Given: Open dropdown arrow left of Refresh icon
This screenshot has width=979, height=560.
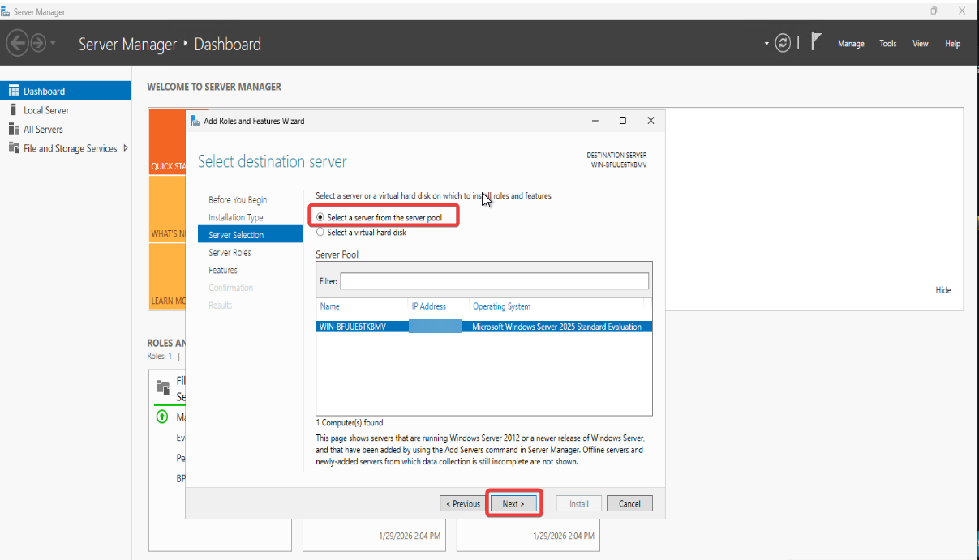Looking at the screenshot, I should [766, 44].
